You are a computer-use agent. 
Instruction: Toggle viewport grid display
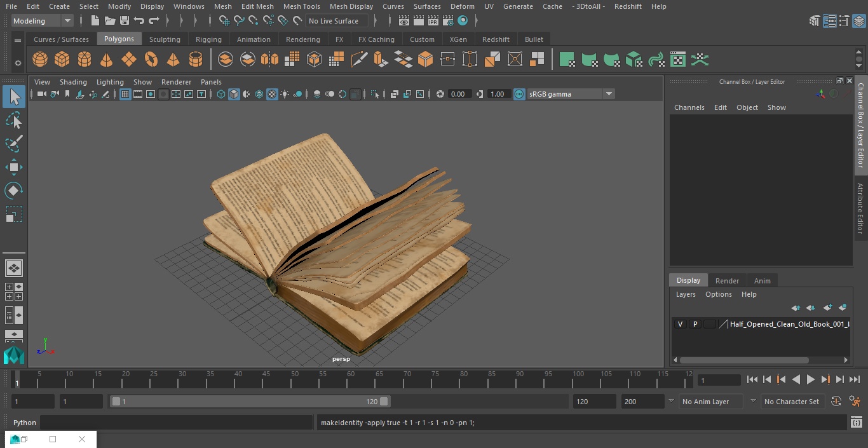(125, 94)
